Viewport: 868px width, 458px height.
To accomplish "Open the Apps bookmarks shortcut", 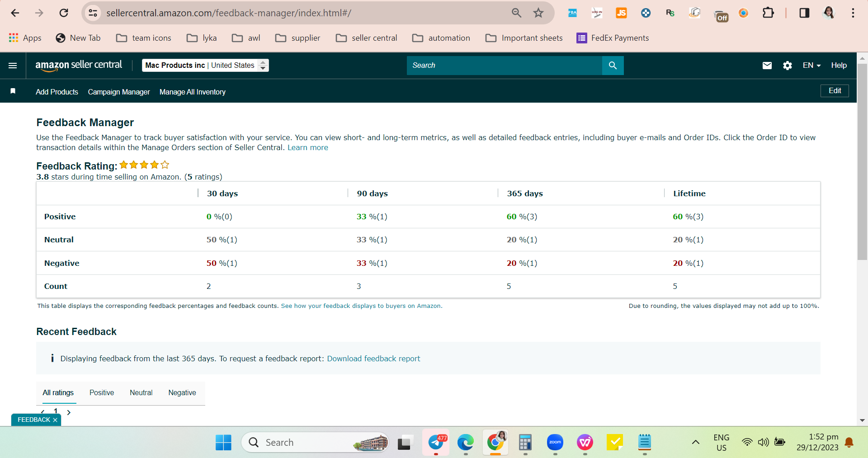I will point(25,38).
